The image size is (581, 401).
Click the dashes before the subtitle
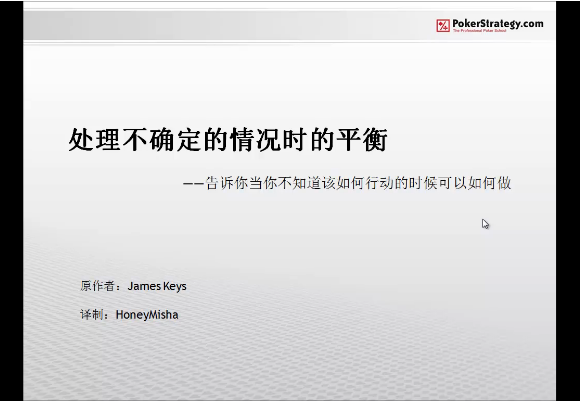(194, 183)
